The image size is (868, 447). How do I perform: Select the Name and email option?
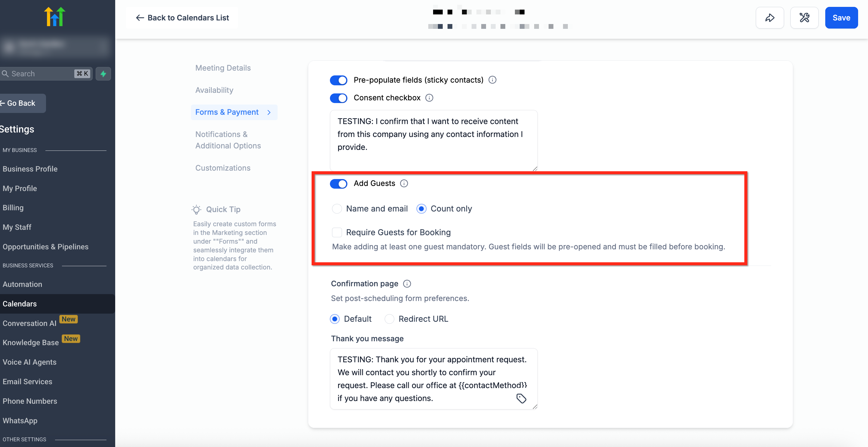click(337, 209)
